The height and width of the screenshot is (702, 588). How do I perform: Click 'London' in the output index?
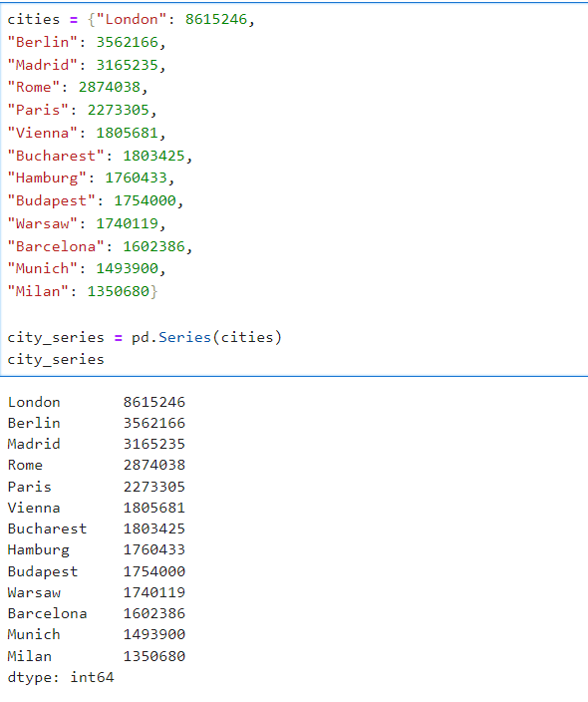(x=34, y=402)
